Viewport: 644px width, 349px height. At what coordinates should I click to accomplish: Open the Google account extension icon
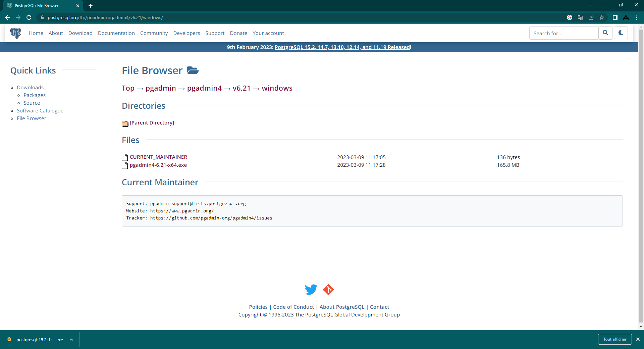(x=570, y=17)
